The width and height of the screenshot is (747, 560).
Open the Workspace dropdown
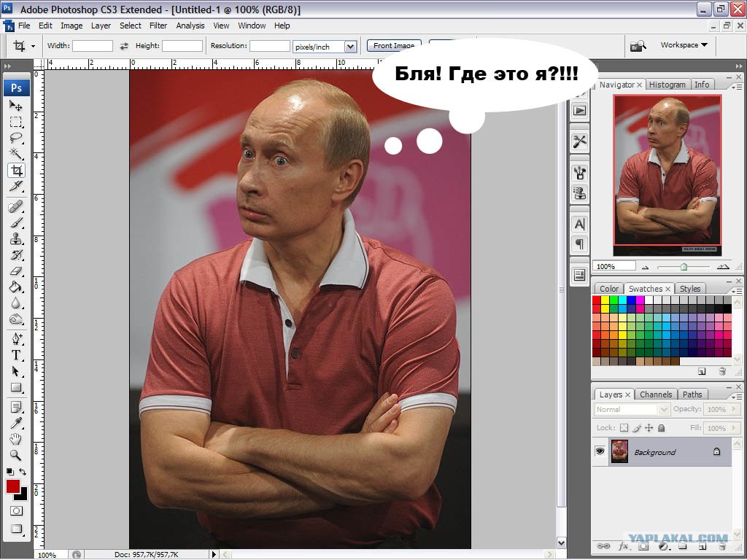click(x=684, y=44)
